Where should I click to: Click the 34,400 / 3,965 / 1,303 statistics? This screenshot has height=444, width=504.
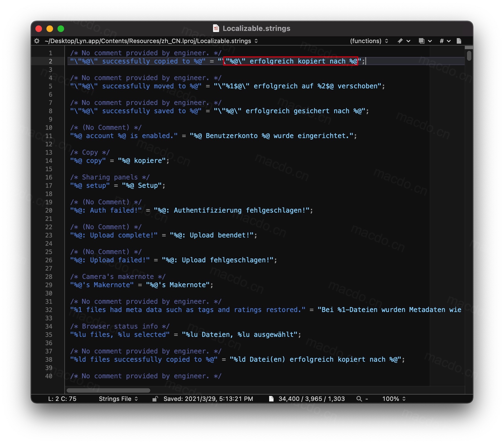point(311,399)
